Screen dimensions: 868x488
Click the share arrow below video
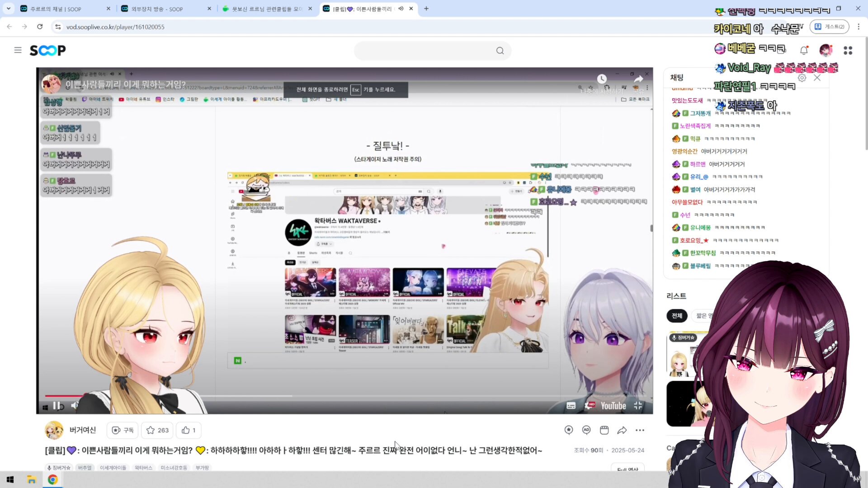pyautogui.click(x=622, y=430)
